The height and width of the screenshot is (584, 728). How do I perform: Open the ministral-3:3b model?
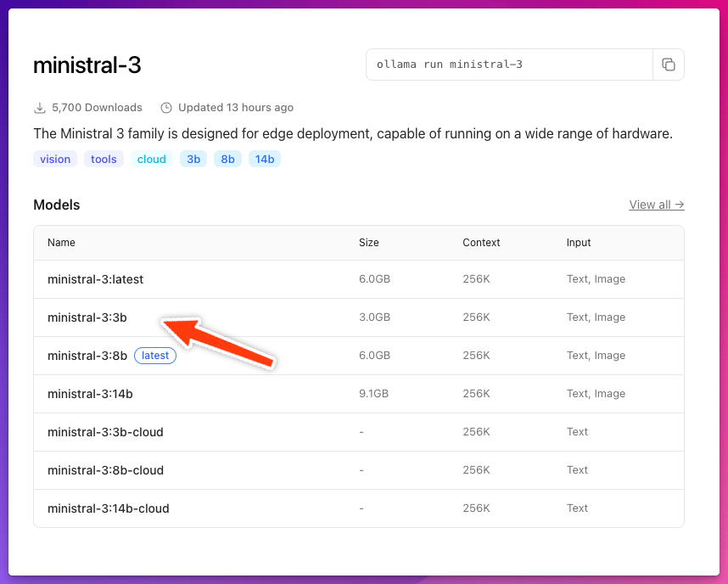[87, 317]
